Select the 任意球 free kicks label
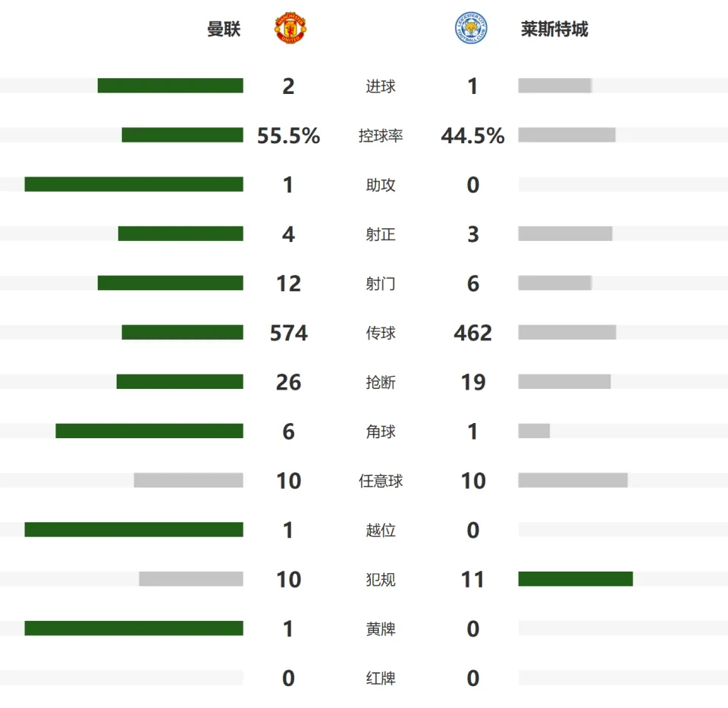Image resolution: width=728 pixels, height=708 pixels. click(380, 481)
